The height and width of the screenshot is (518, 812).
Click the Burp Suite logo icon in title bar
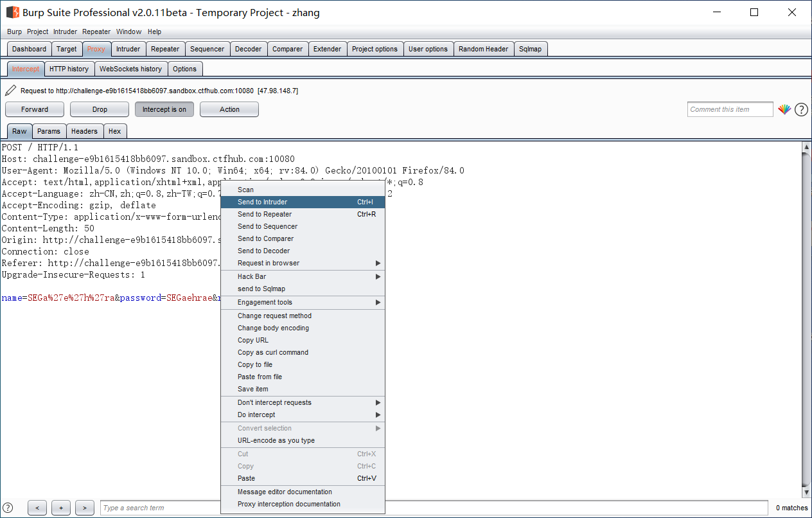coord(12,12)
